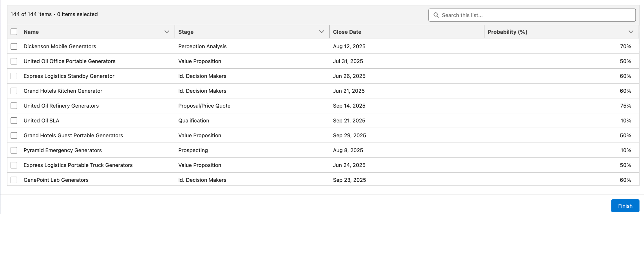Click Id. Decision Makers in GenePoint row
This screenshot has height=266, width=644.
coord(202,180)
